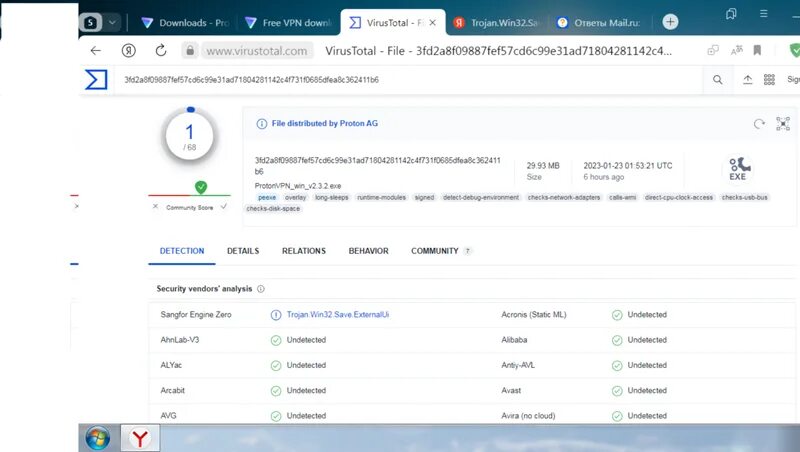This screenshot has width=800, height=452.
Task: Click the 2023-01-23 01:53:21 UTC timestamp
Action: tap(628, 166)
